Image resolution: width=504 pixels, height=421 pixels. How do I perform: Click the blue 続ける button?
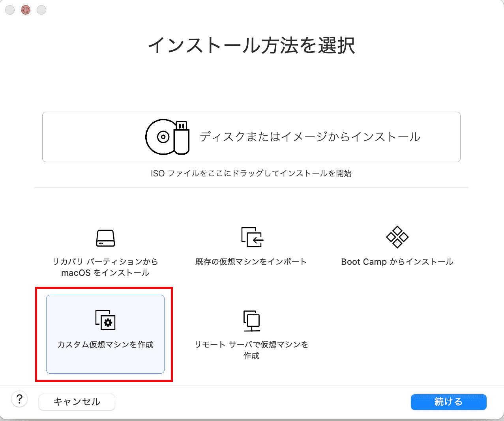tap(448, 402)
